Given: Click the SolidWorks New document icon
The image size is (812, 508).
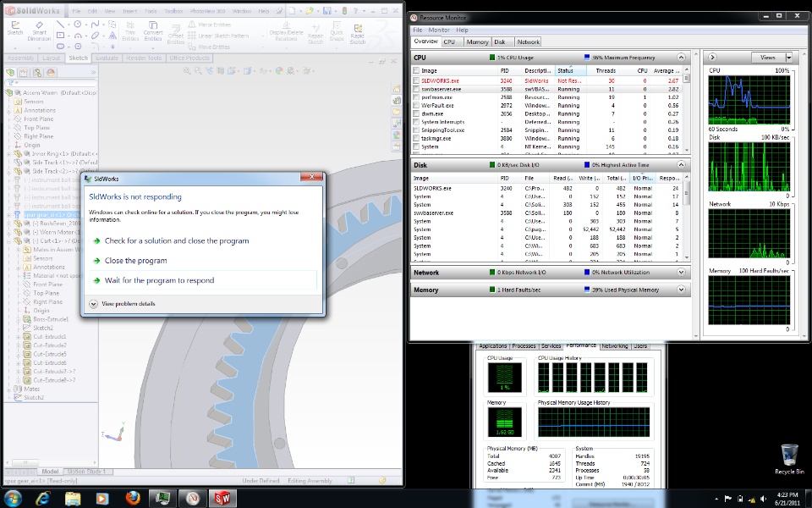Looking at the screenshot, I should click(x=292, y=10).
